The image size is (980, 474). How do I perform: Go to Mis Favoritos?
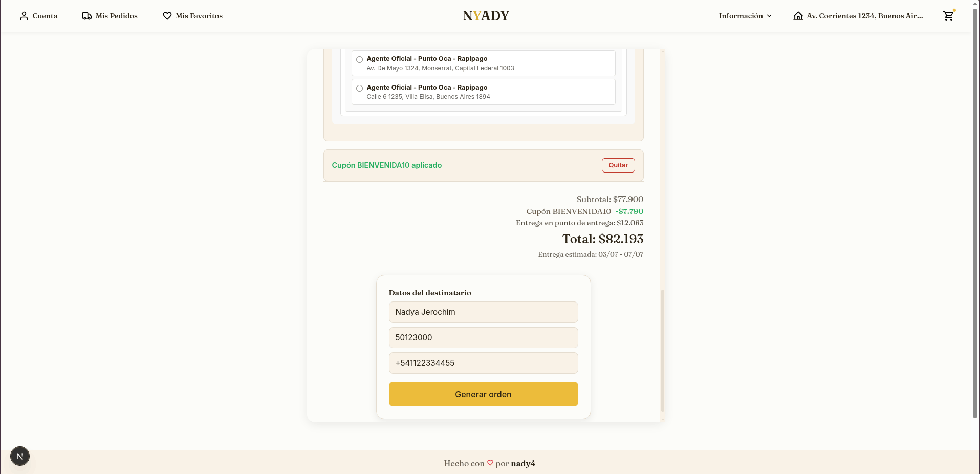pos(193,16)
